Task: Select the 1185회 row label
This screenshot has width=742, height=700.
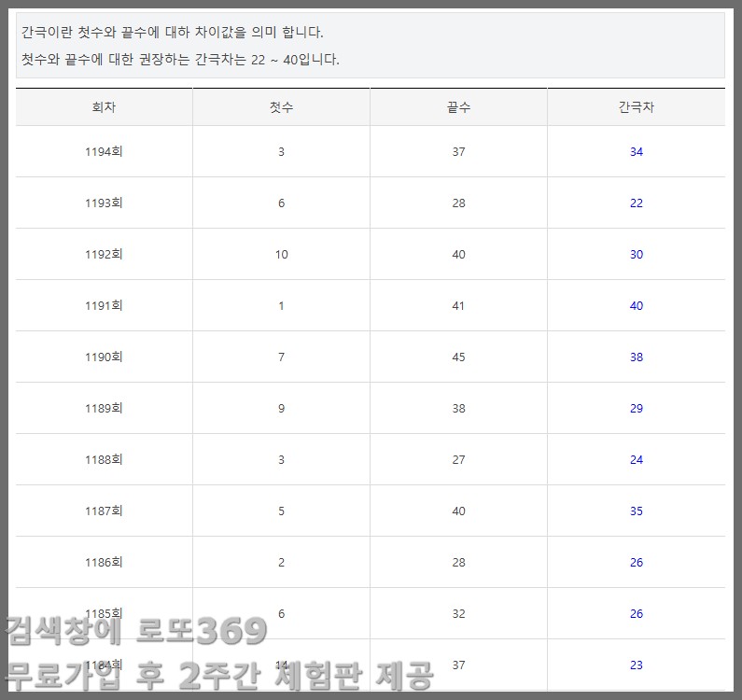Action: pos(104,614)
